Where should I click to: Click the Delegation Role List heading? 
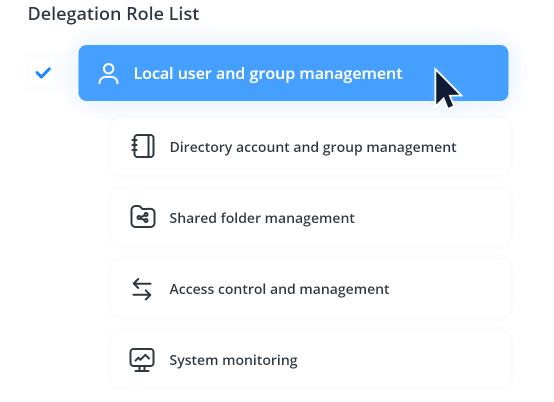point(113,14)
